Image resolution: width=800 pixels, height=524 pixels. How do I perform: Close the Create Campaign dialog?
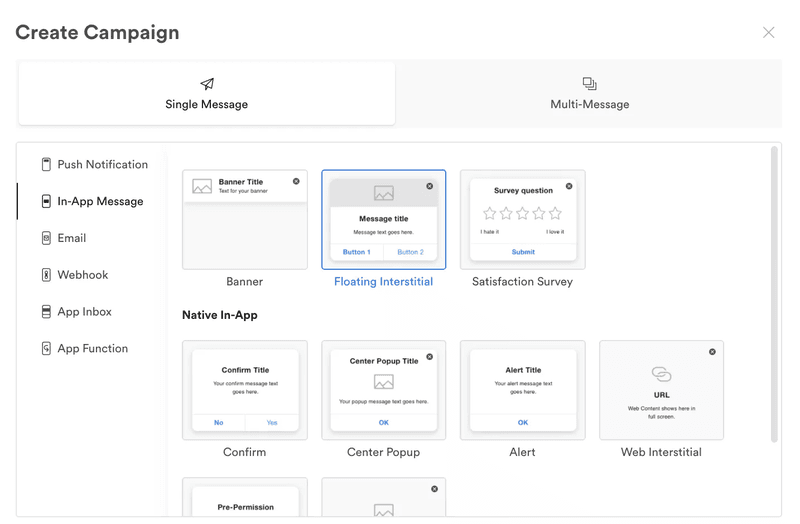pyautogui.click(x=768, y=33)
